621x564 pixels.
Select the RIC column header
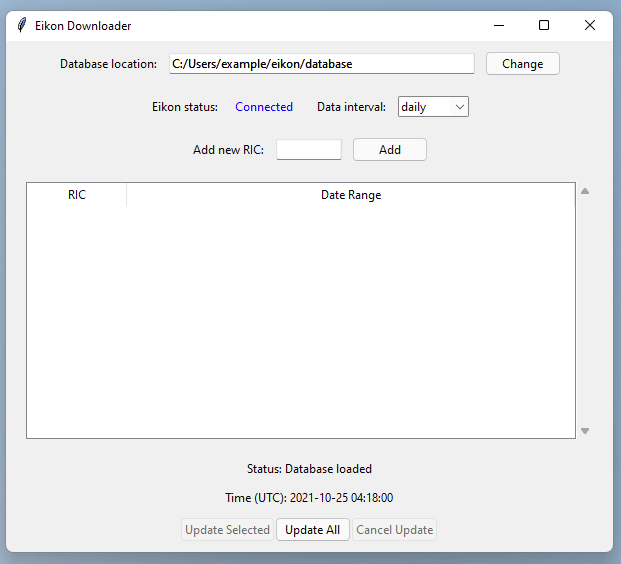[77, 195]
